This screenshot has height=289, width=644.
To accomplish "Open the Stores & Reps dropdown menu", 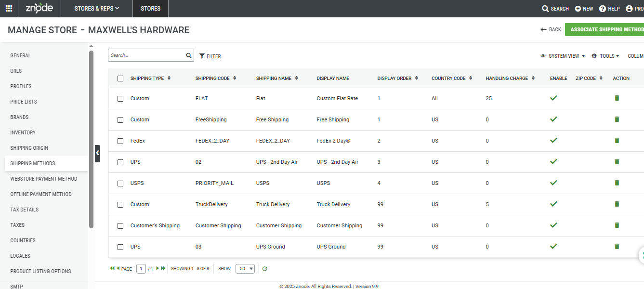I will coord(97,9).
